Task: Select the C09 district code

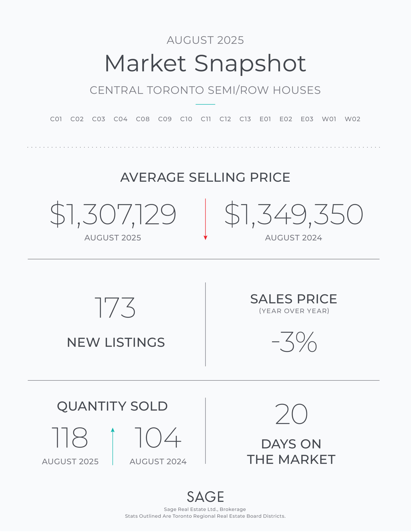Action: pyautogui.click(x=165, y=119)
